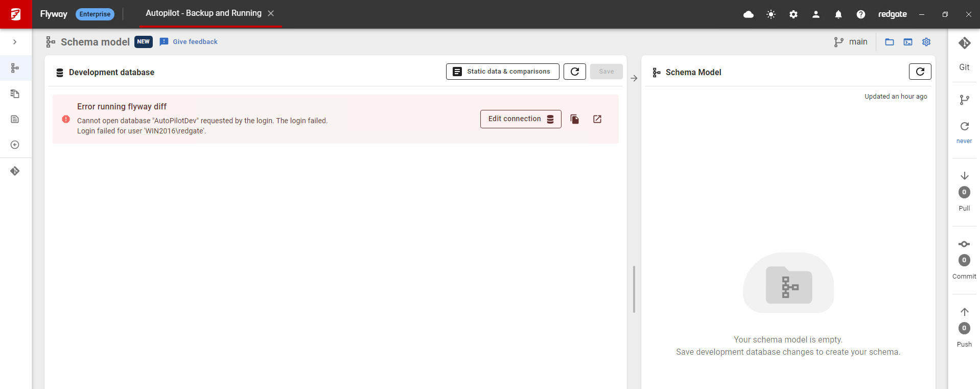Open Static data & comparisons
This screenshot has height=389, width=980.
(502, 72)
